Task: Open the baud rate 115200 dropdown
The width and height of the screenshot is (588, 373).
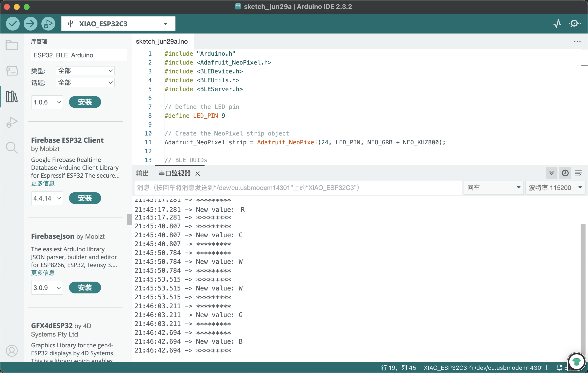Action: click(x=555, y=188)
